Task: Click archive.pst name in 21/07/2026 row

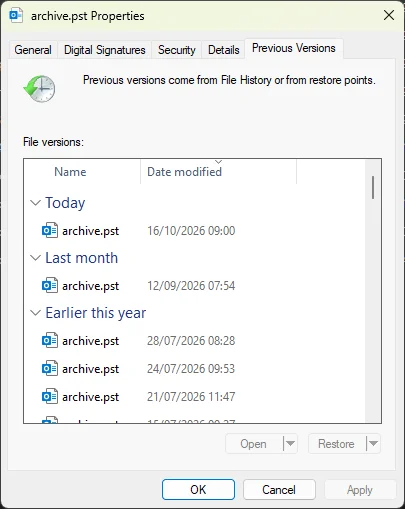Action: click(x=91, y=397)
